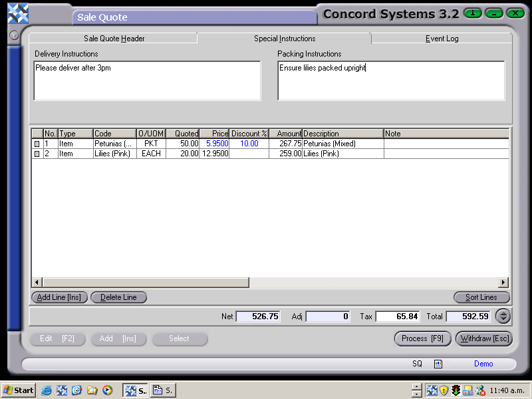Click the Sort Lines button
Screen dimensions: 532x399
click(x=481, y=297)
